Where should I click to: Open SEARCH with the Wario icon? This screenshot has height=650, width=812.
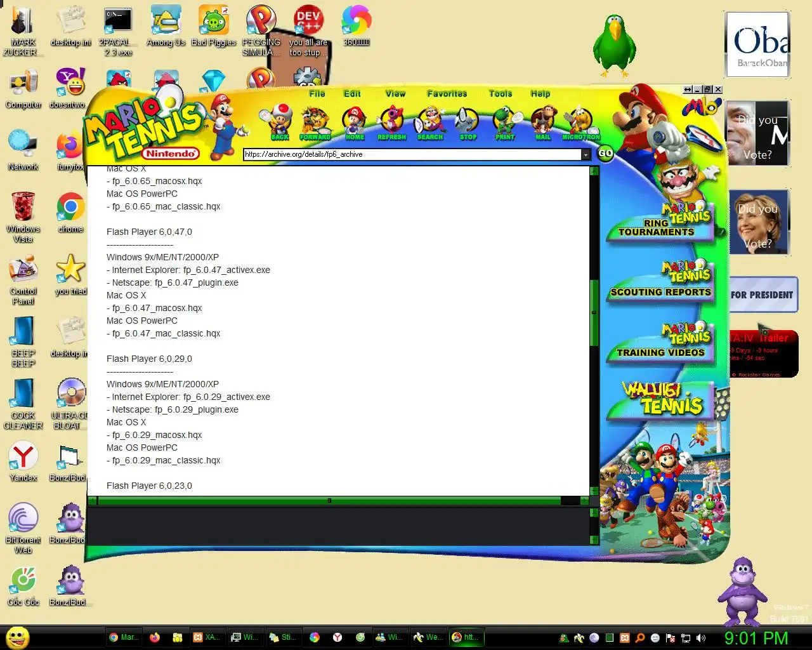tap(430, 123)
